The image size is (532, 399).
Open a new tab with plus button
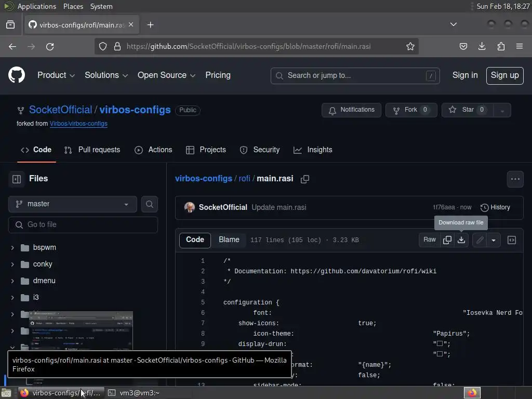tap(150, 25)
